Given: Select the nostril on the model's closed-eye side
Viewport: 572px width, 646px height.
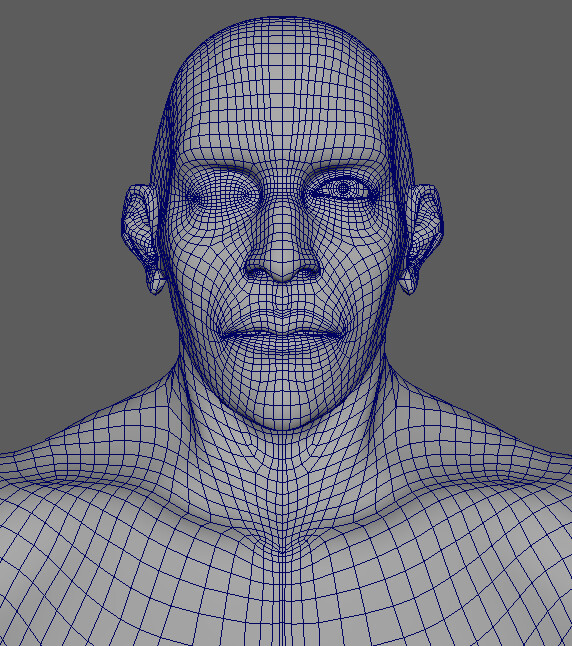Looking at the screenshot, I should [258, 272].
